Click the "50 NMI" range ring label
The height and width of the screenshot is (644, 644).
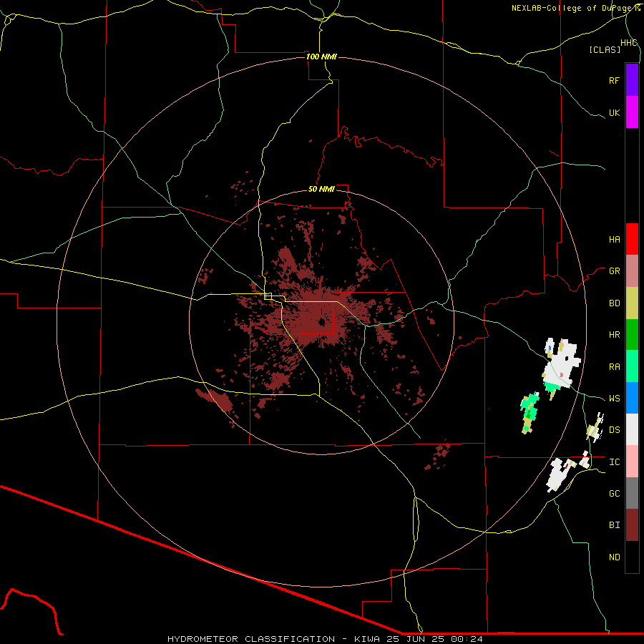pyautogui.click(x=321, y=189)
